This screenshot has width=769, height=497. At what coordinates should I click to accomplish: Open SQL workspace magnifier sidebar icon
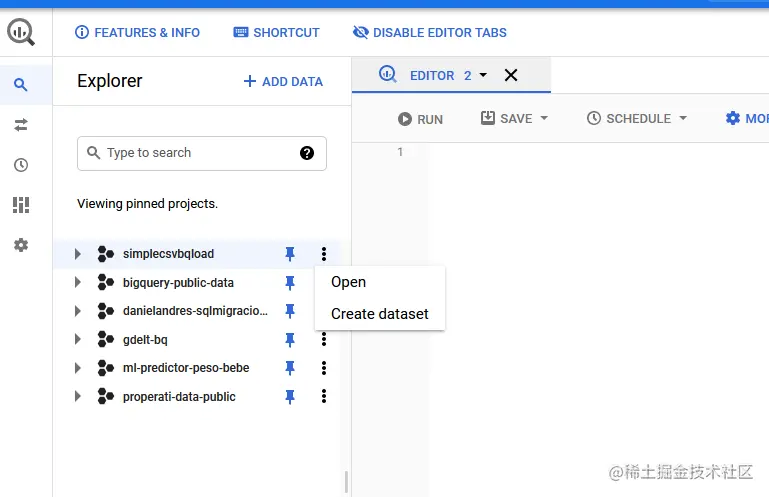[21, 85]
